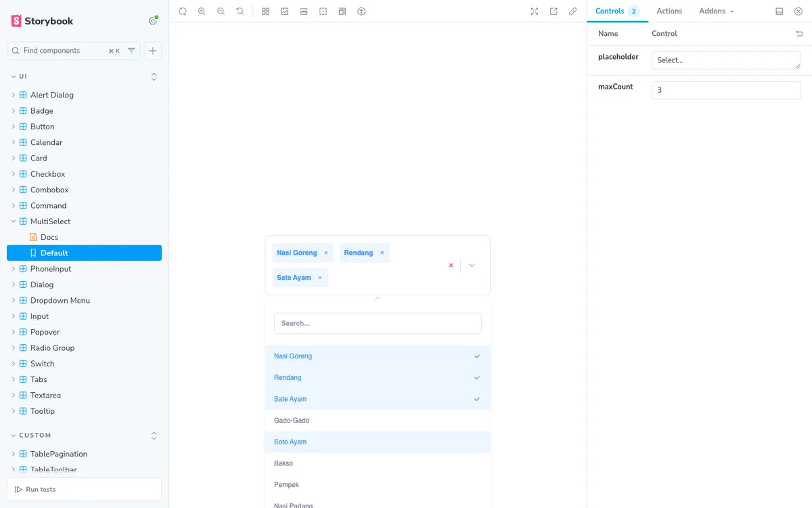
Task: Uncheck the Nasi Goreng option
Action: click(378, 356)
